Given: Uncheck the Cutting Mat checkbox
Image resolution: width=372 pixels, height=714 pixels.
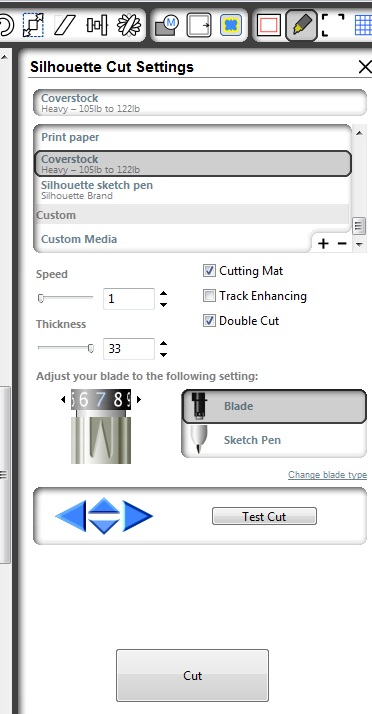Looking at the screenshot, I should coord(209,271).
